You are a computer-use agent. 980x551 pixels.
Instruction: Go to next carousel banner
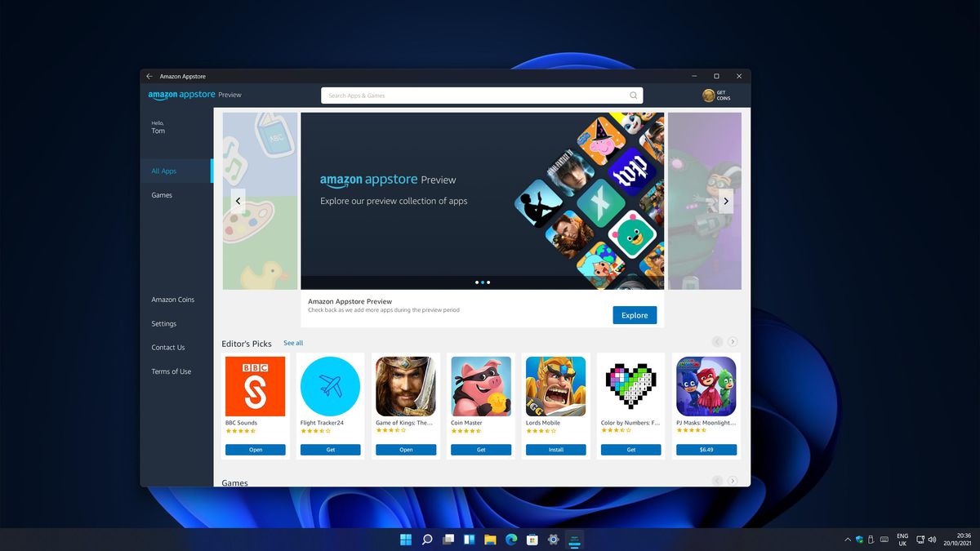(x=725, y=201)
